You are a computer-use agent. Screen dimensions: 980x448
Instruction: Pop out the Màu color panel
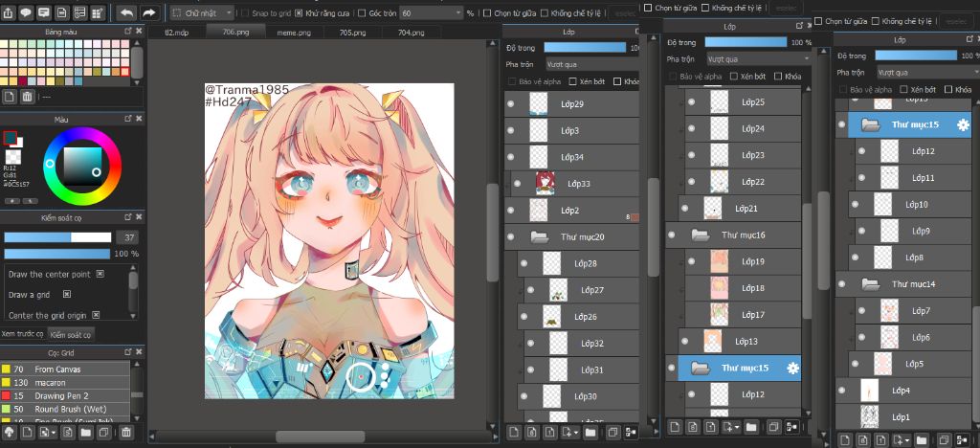[128, 119]
